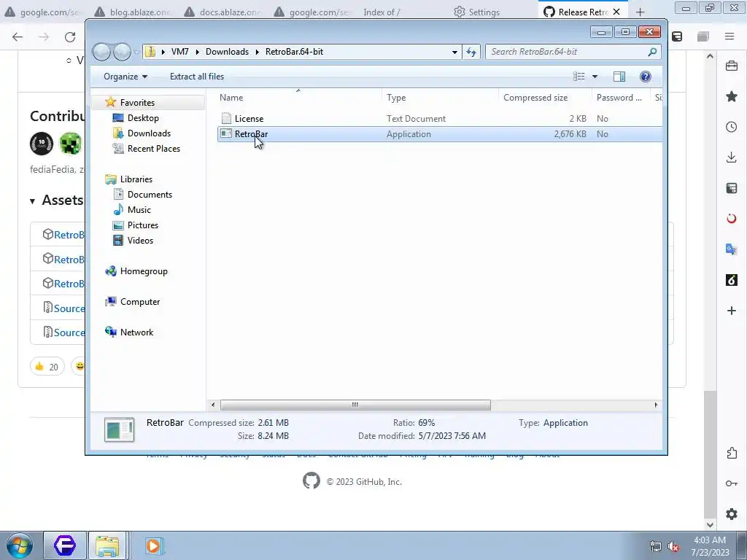Viewport: 747px width, 560px height.
Task: Click the taskbar clock 4:03 AM
Action: (x=710, y=546)
